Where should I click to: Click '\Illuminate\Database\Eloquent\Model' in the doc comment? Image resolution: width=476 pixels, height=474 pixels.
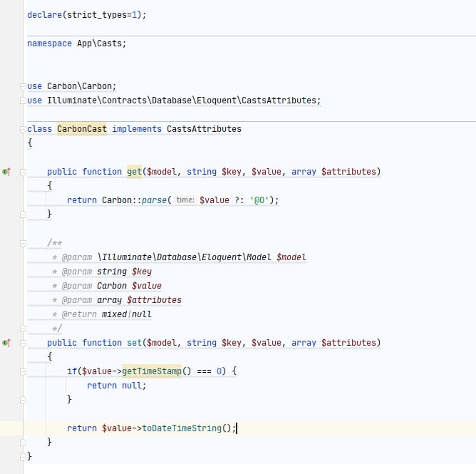point(184,257)
